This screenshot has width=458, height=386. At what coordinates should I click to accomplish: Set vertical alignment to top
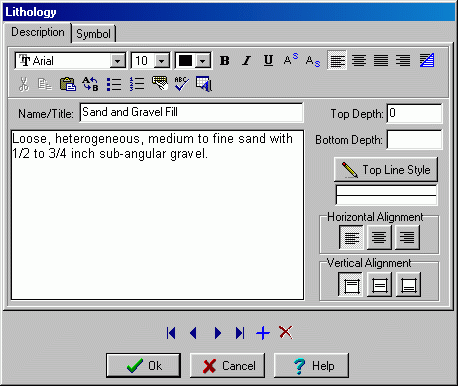[351, 285]
